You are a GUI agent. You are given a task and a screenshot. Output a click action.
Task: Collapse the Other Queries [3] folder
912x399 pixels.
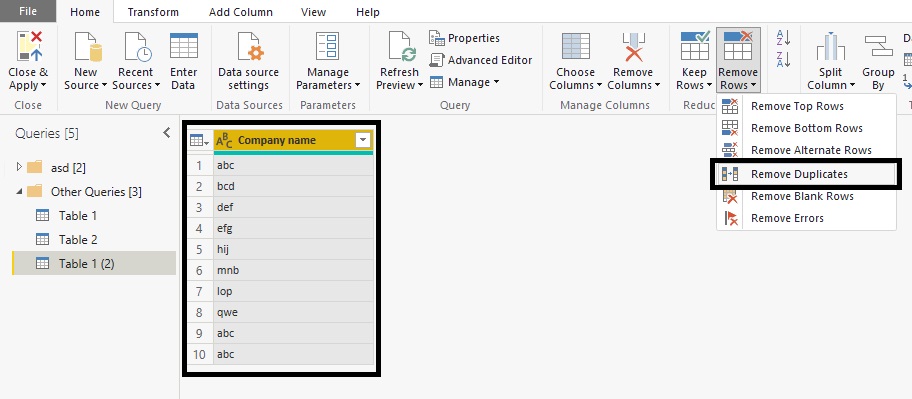click(19, 191)
